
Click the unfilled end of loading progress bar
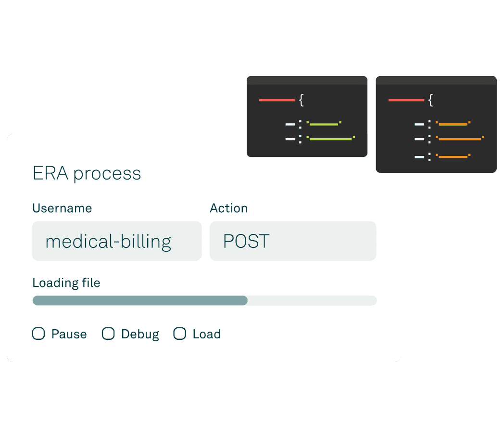tap(313, 301)
